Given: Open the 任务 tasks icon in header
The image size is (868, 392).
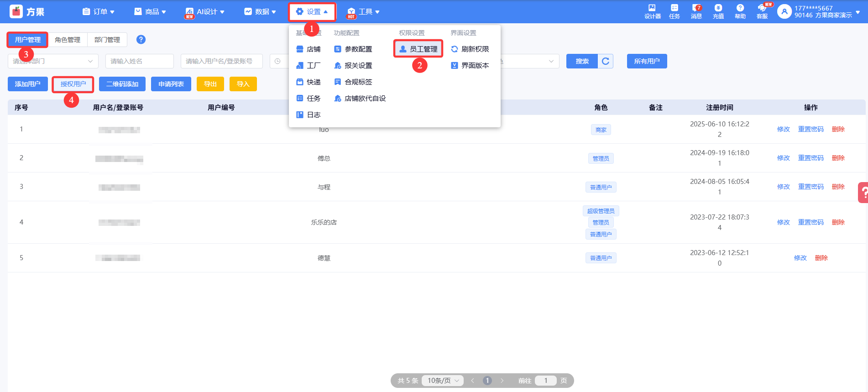Looking at the screenshot, I should (x=674, y=11).
